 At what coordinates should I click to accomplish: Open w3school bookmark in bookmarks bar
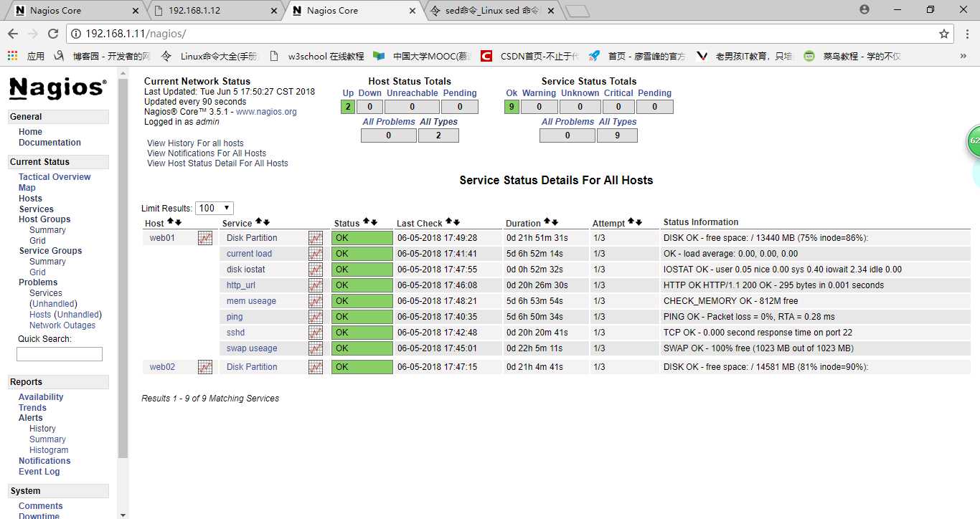(x=317, y=56)
